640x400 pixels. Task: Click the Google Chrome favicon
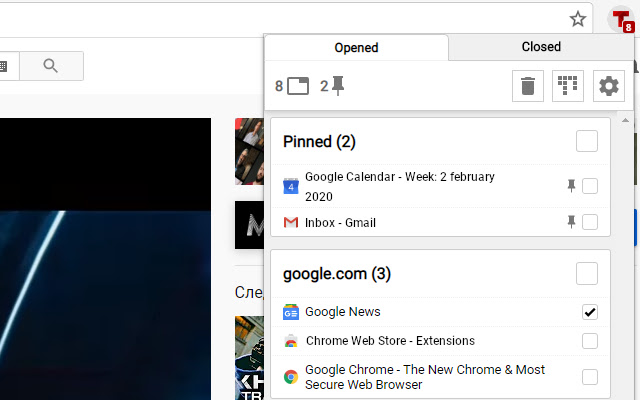click(291, 377)
